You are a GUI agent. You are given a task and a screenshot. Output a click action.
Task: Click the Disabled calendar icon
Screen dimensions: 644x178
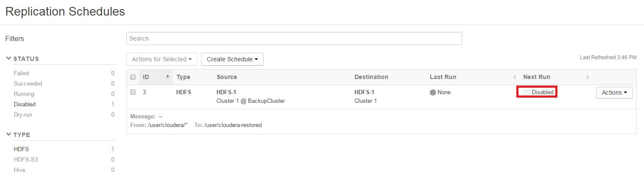527,92
